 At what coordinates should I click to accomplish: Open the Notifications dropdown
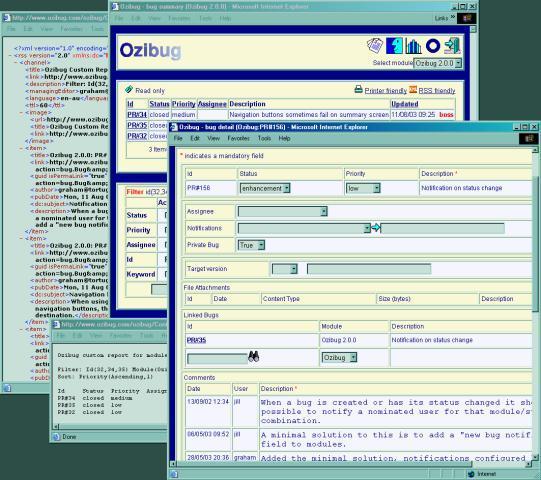coord(304,228)
